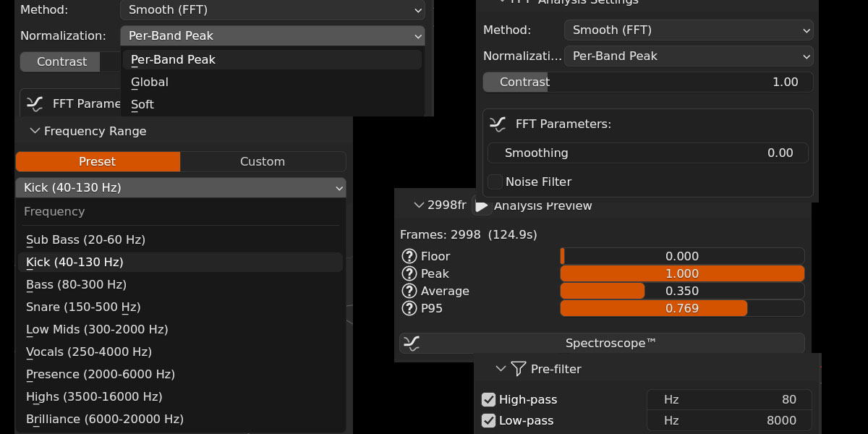Select Kick (40-130 Hz) in the list
Image resolution: width=868 pixels, height=434 pixels.
(181, 262)
